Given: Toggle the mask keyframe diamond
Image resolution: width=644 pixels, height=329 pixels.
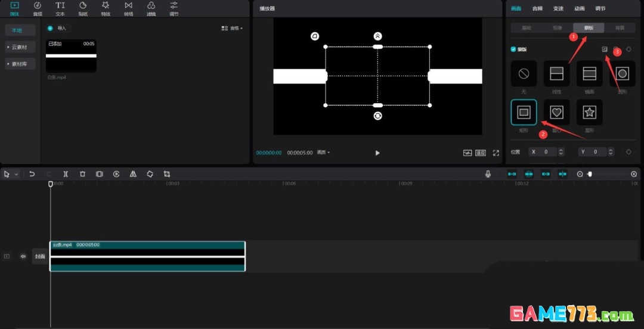Looking at the screenshot, I should point(628,49).
